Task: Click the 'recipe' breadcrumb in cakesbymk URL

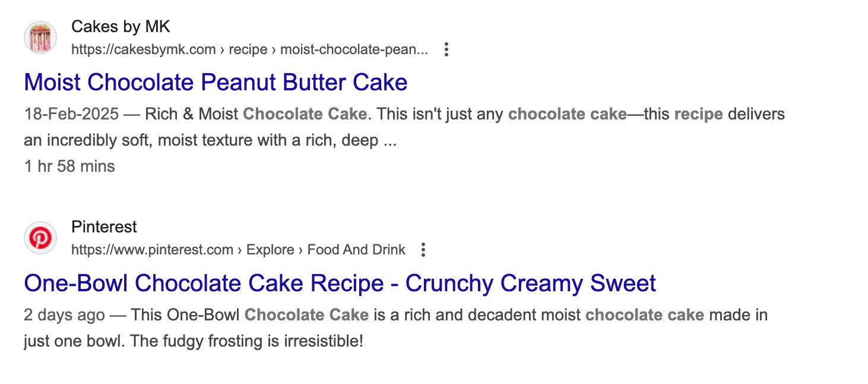Action: pos(248,49)
